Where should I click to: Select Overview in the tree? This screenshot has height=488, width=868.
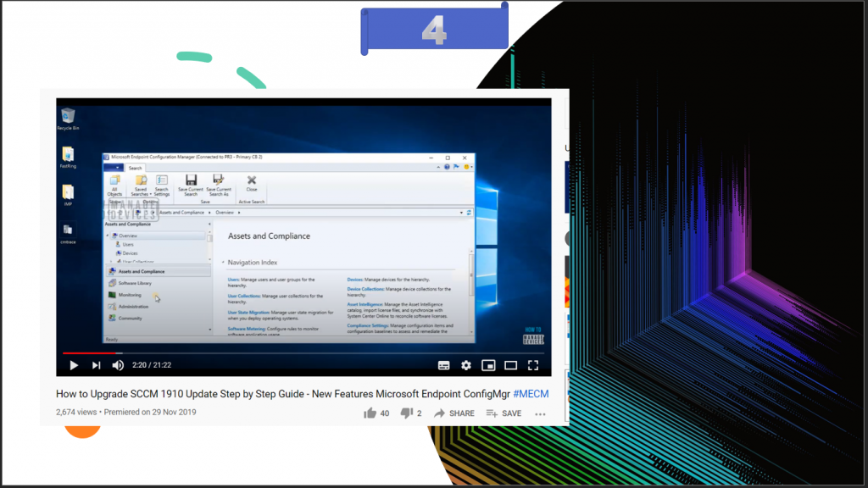128,236
